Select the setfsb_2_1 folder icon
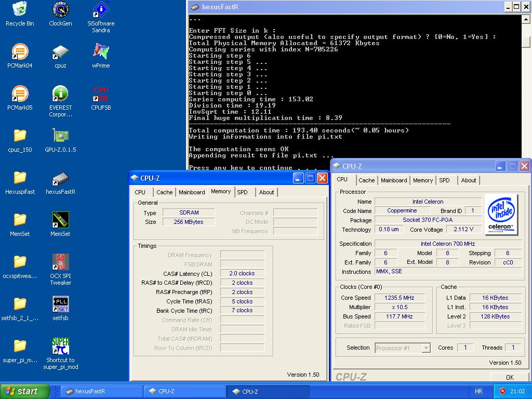Viewport: 532px width, 399px height. (20, 304)
